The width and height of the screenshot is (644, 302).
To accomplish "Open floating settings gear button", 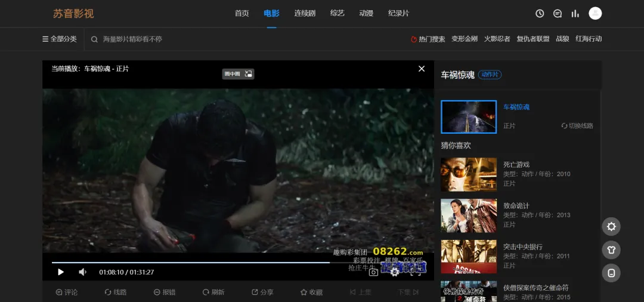I will [x=611, y=226].
